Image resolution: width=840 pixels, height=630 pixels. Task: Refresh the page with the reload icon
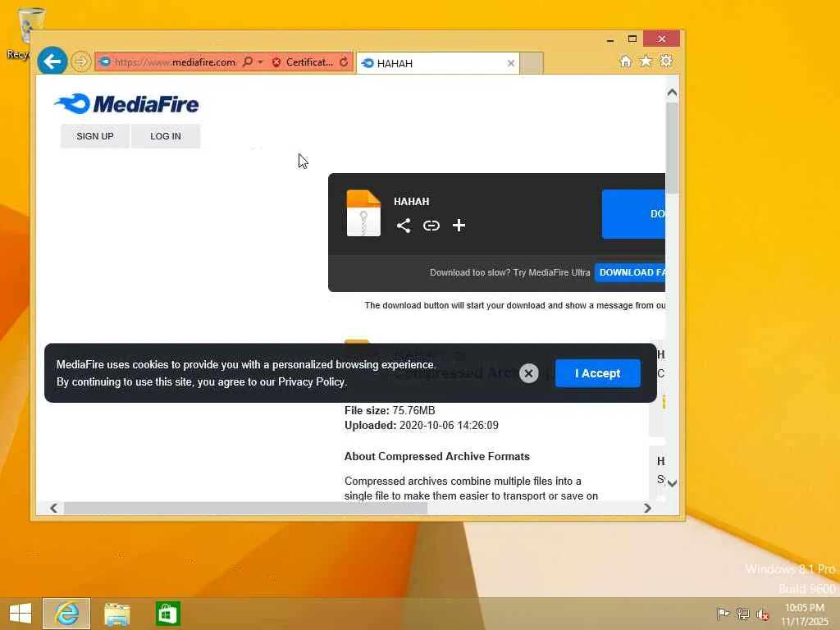[344, 62]
